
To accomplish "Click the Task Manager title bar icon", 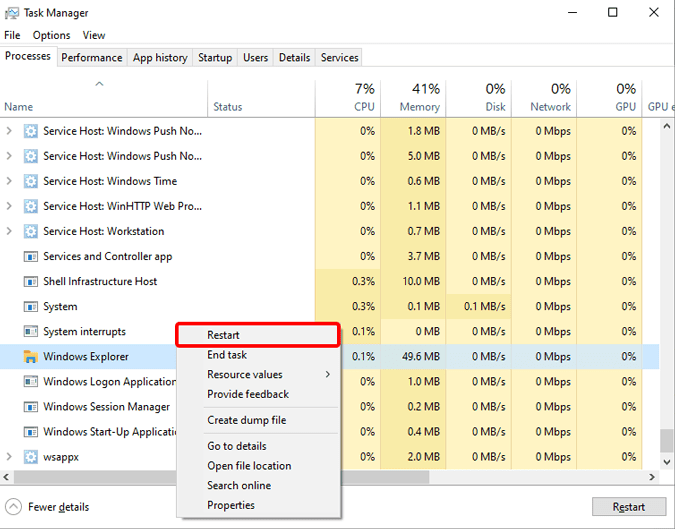I will tap(12, 13).
